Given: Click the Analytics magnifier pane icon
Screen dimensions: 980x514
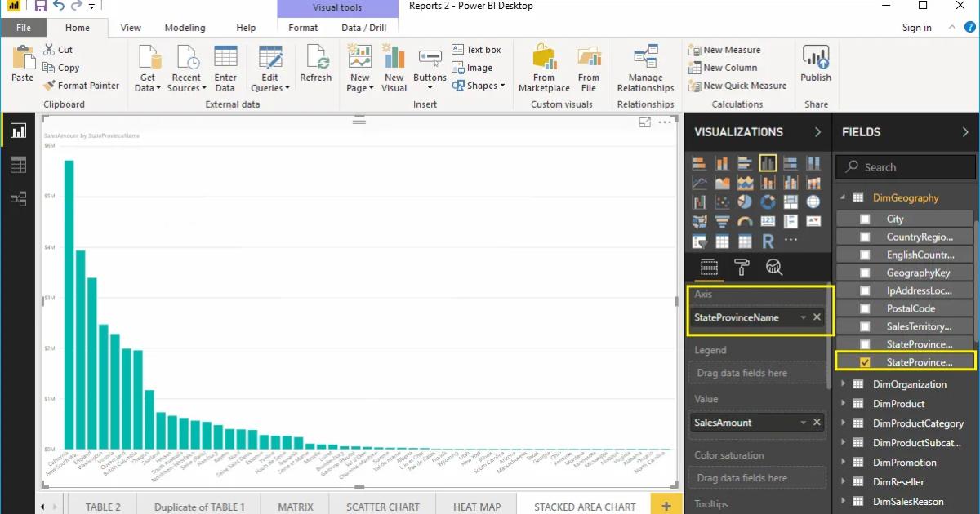Looking at the screenshot, I should pos(774,267).
